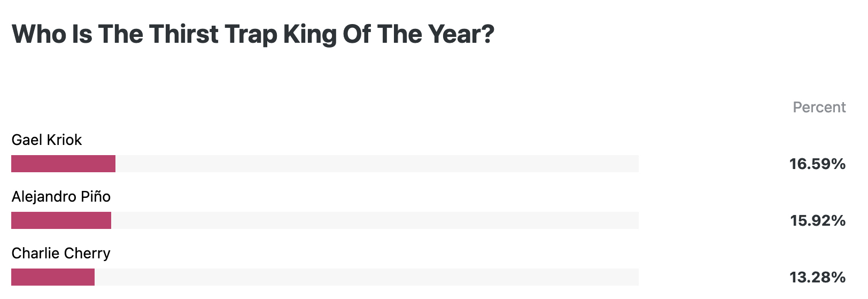Click the 15.92% result value
Screen dimensions: 868x299
pyautogui.click(x=818, y=221)
